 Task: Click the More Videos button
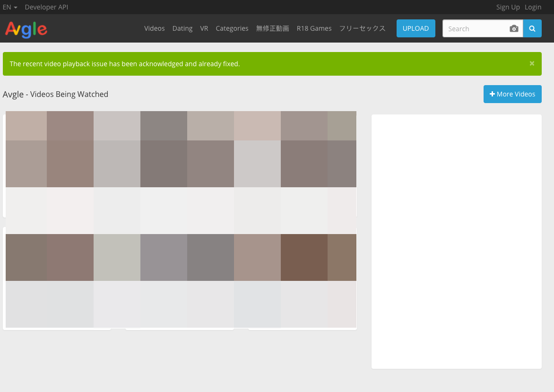(512, 94)
